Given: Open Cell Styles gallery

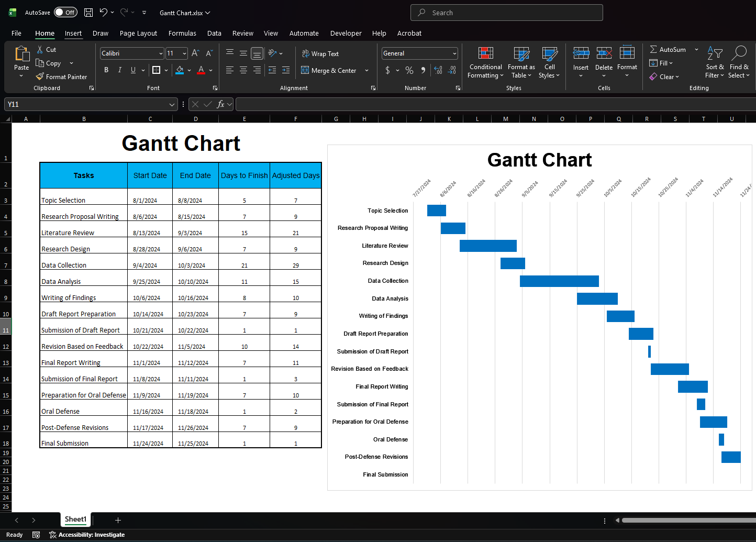Looking at the screenshot, I should (549, 62).
